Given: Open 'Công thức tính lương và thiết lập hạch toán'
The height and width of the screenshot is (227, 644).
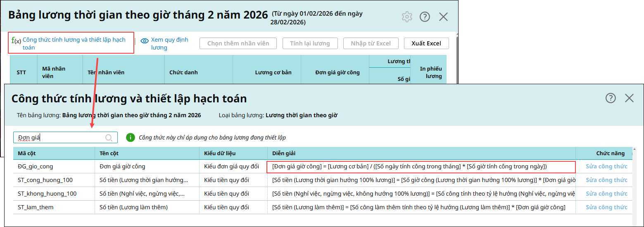Looking at the screenshot, I should 74,43.
